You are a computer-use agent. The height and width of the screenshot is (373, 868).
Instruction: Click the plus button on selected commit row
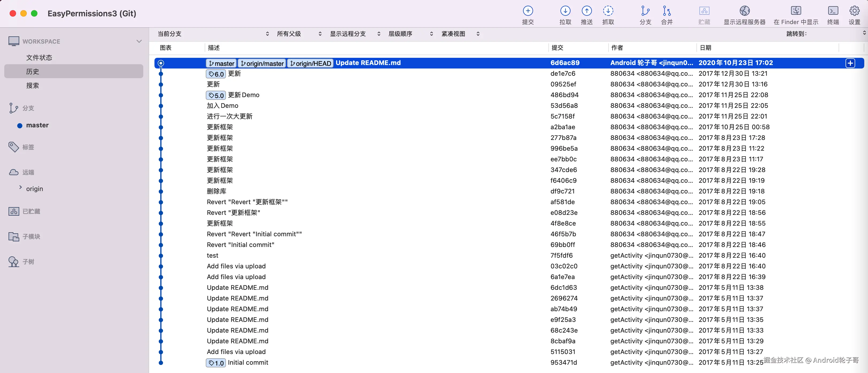(850, 63)
